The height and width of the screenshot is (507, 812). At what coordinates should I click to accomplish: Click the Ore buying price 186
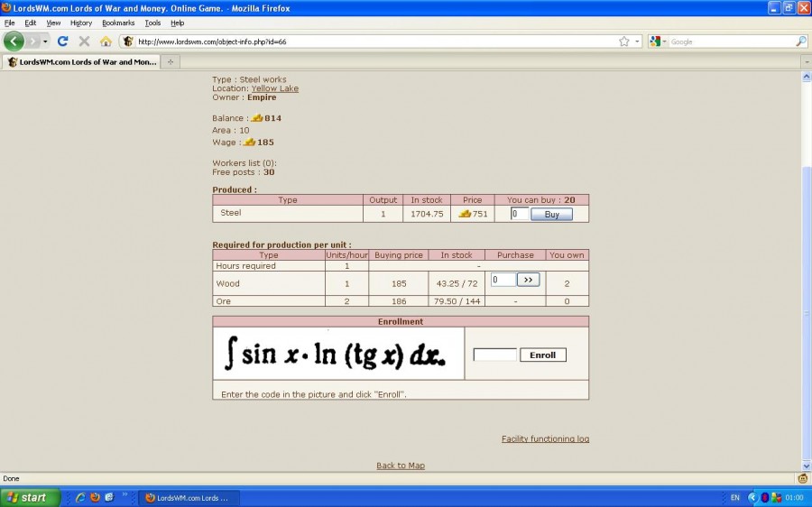(399, 301)
